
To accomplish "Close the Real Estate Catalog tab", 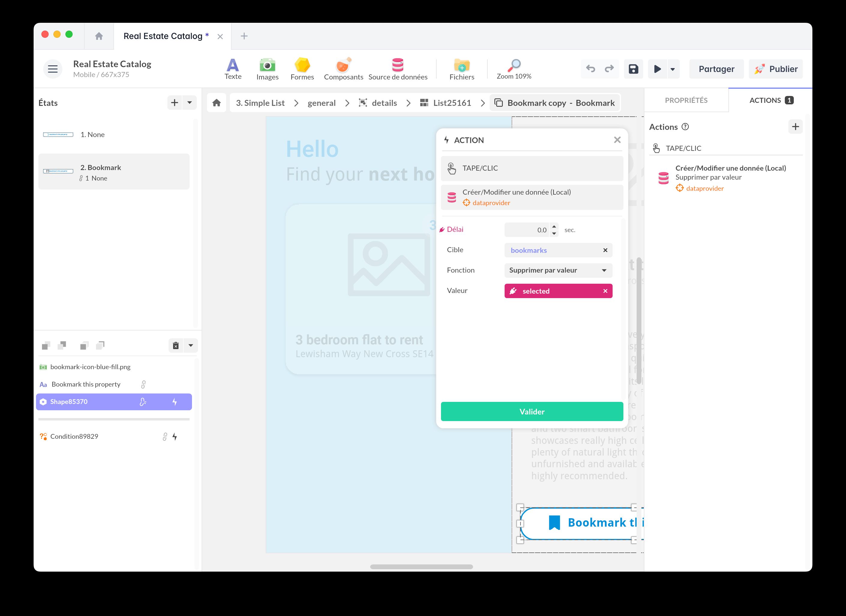I will (x=220, y=37).
